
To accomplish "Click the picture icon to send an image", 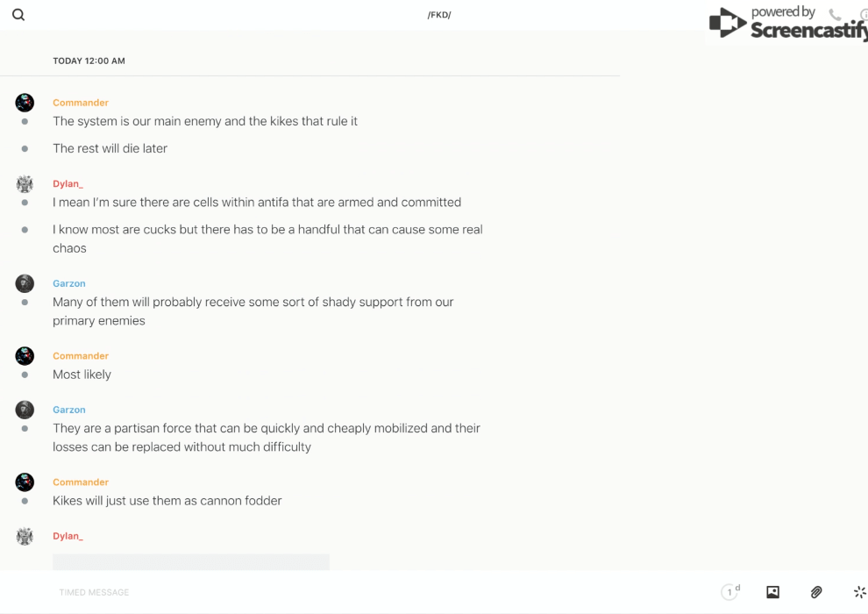I will 772,592.
